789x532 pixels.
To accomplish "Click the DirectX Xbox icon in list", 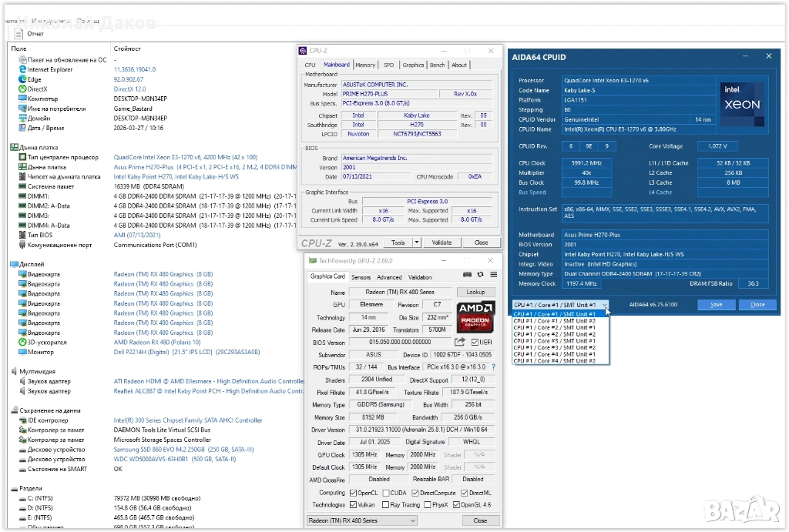I will pos(22,89).
